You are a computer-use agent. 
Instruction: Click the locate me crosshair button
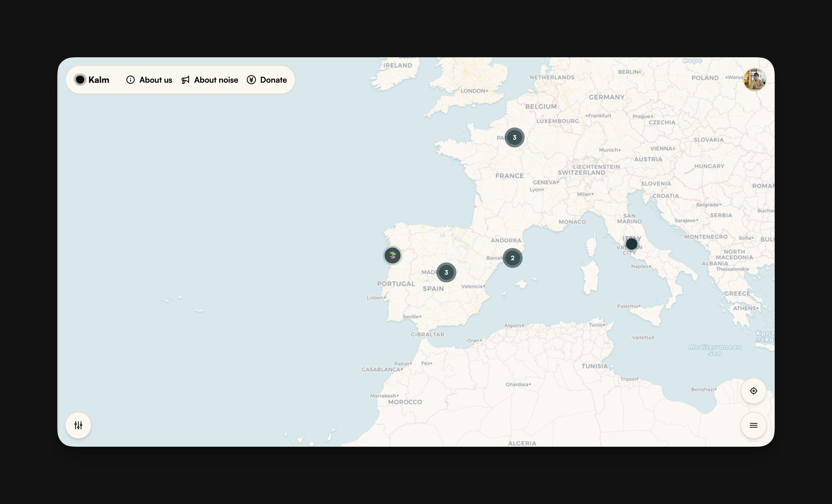click(753, 391)
